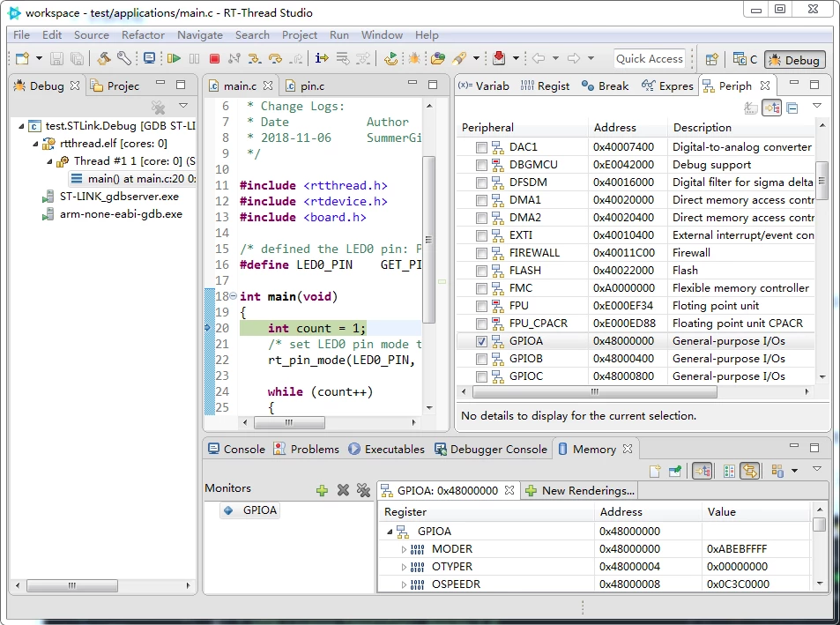The width and height of the screenshot is (840, 625).
Task: Click the New file toolbar icon
Action: 23,58
